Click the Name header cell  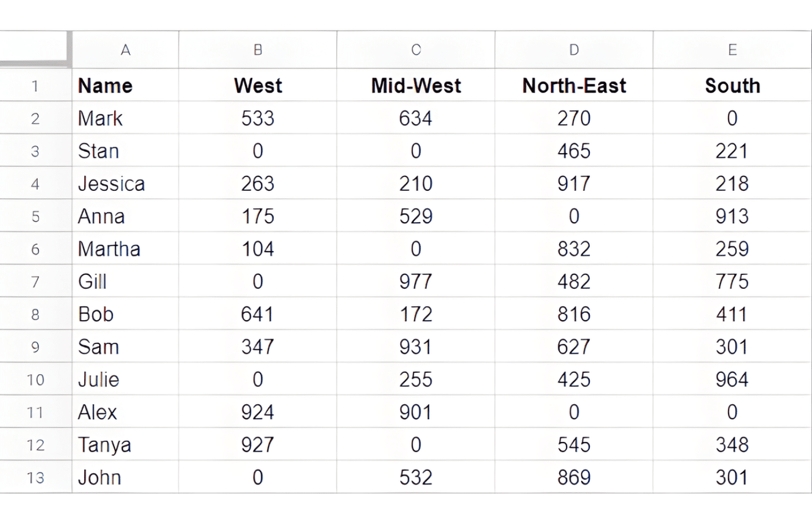click(125, 85)
